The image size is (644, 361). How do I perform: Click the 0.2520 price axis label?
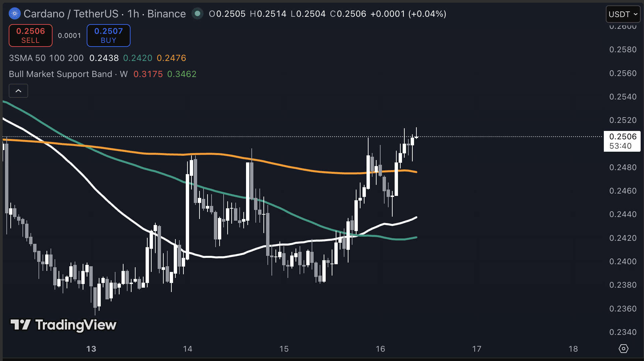(623, 120)
